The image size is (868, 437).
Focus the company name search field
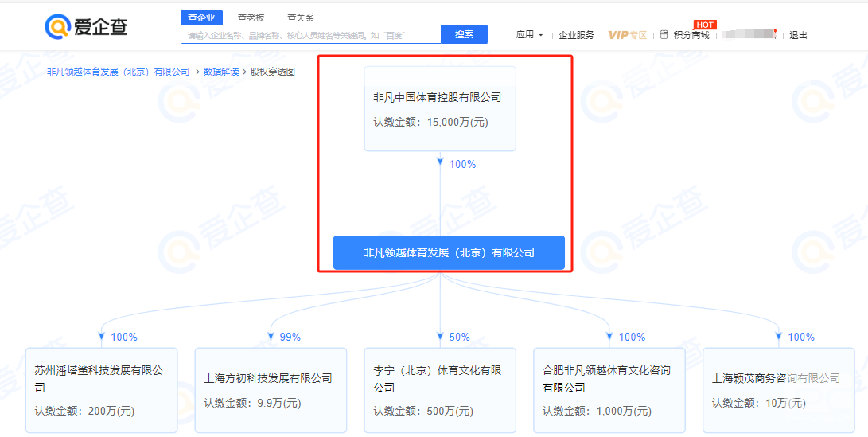(310, 35)
